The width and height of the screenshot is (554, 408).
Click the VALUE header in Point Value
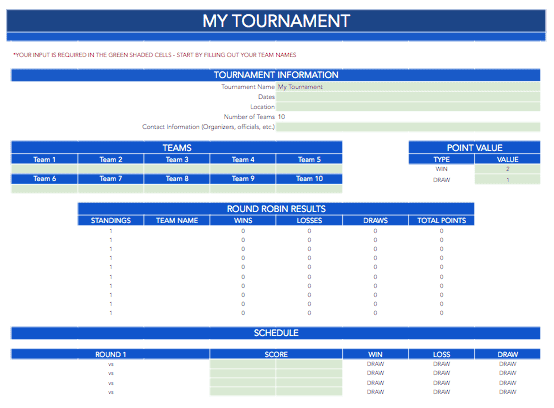point(507,159)
